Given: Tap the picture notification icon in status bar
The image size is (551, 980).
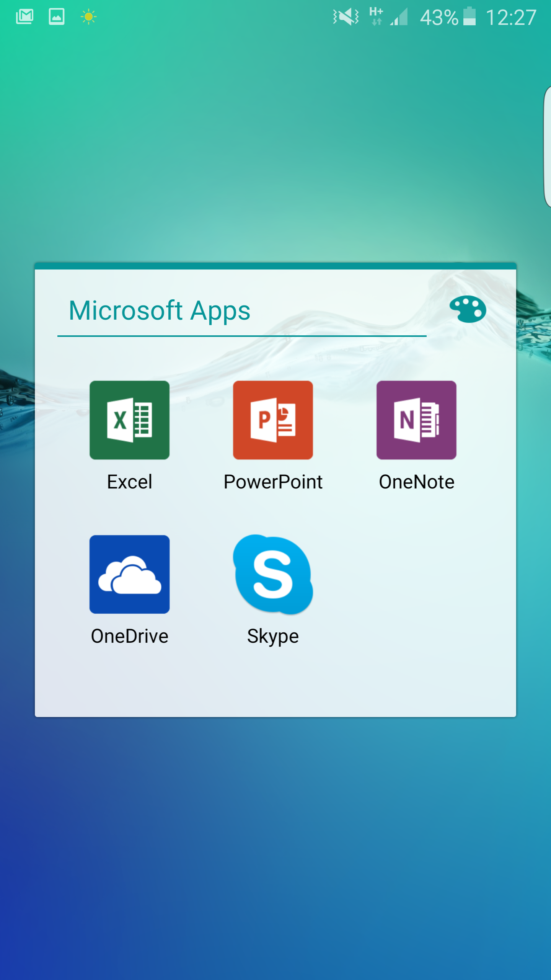Looking at the screenshot, I should (x=57, y=17).
